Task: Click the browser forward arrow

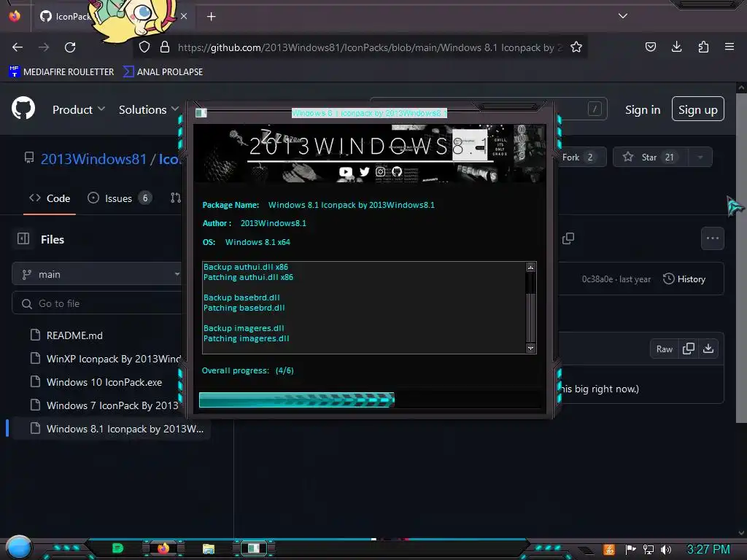Action: tap(44, 47)
